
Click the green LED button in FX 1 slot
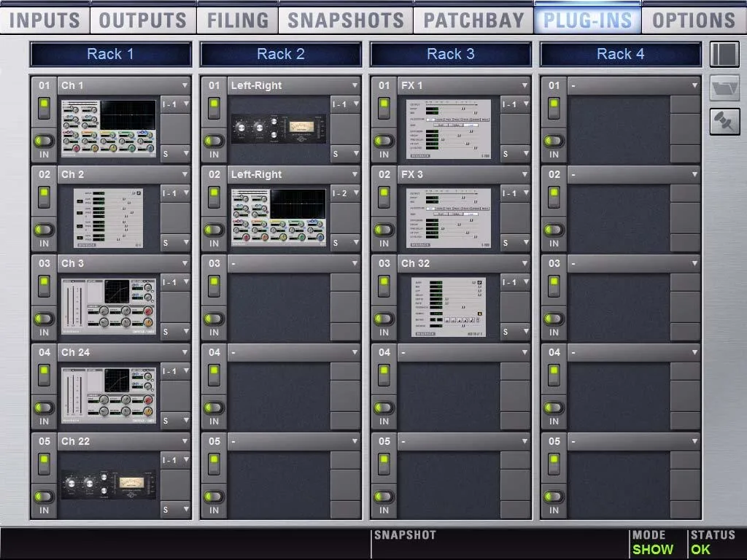(x=384, y=108)
